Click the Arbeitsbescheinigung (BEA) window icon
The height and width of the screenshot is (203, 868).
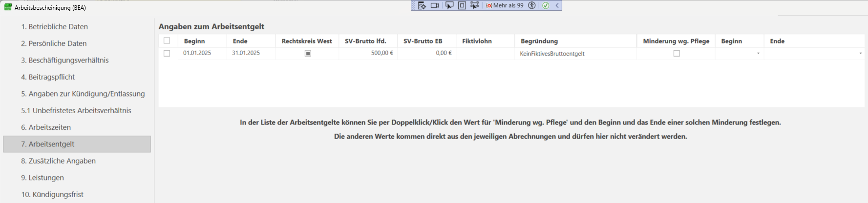click(8, 7)
